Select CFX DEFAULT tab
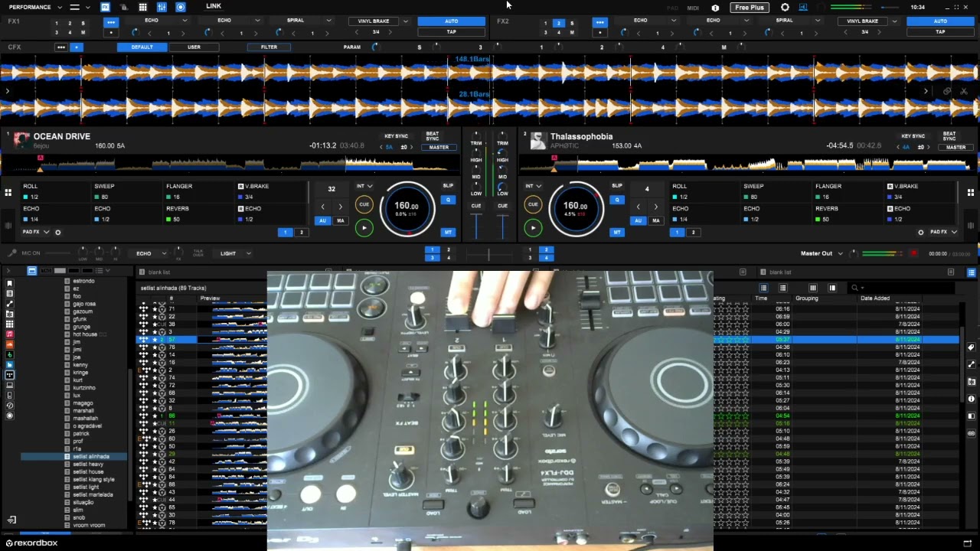The image size is (980, 551). pos(142,47)
